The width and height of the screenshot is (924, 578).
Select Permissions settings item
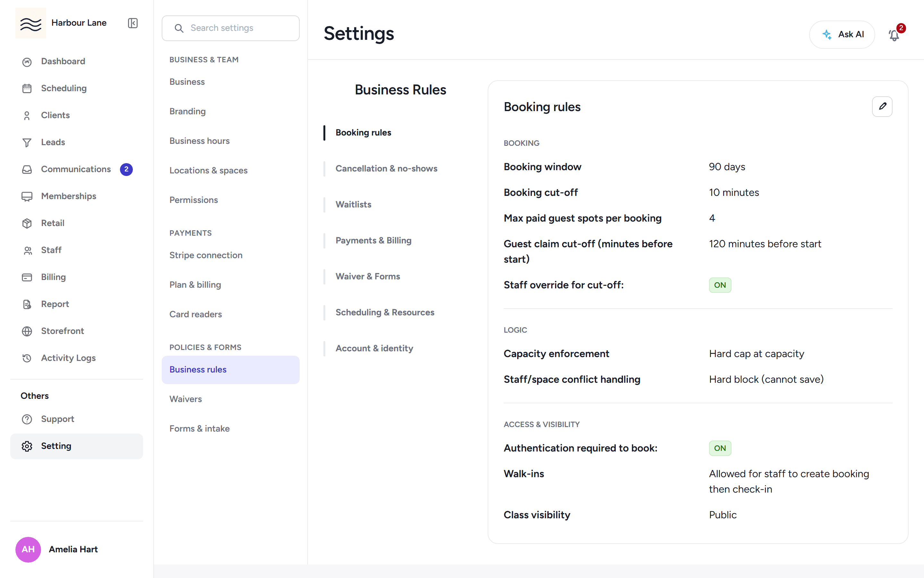click(231, 200)
